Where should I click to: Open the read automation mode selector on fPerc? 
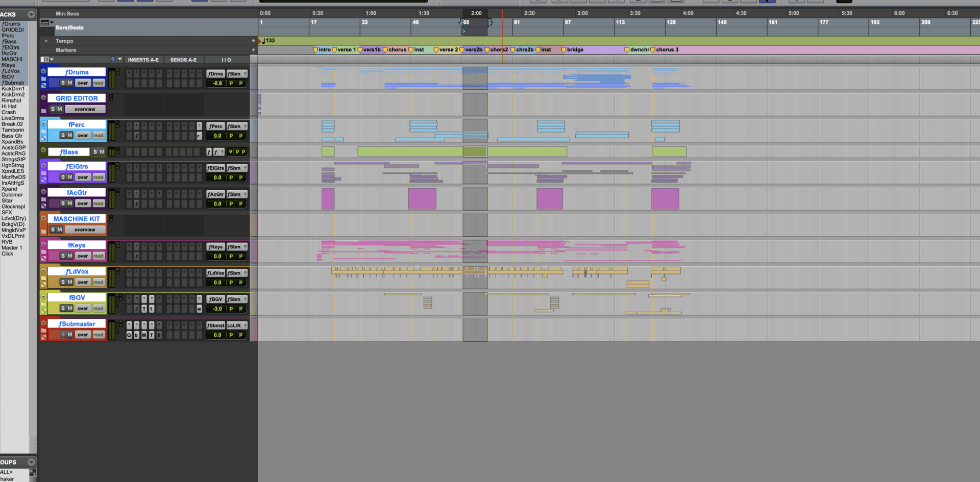[99, 135]
